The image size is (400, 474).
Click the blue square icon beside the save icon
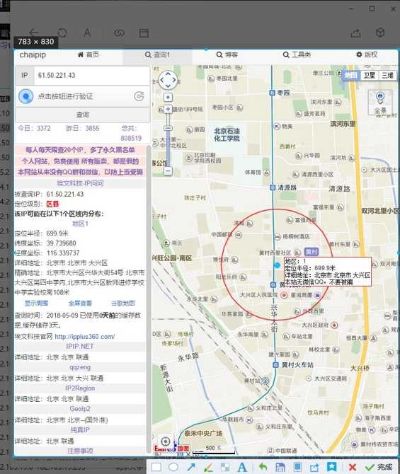[297, 467]
